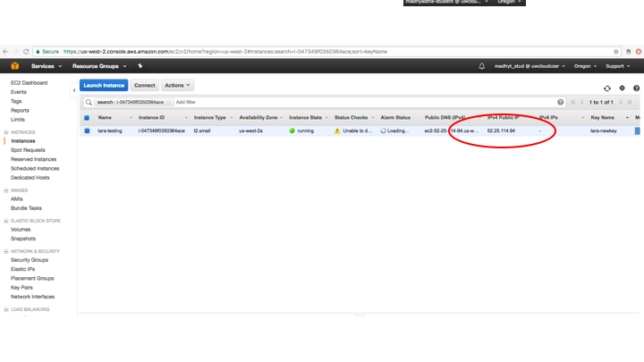Screen dimensions: 644x362
Task: Open Key Pairs page
Action: click(x=21, y=288)
